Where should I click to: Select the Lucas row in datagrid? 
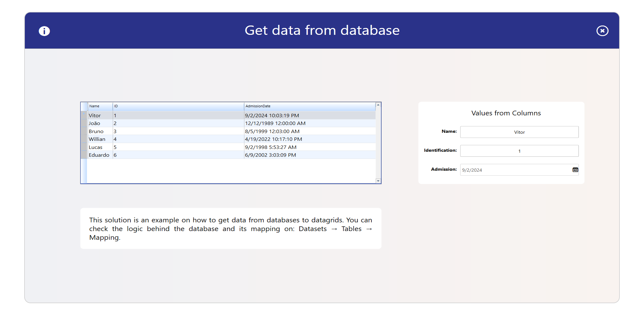point(96,147)
